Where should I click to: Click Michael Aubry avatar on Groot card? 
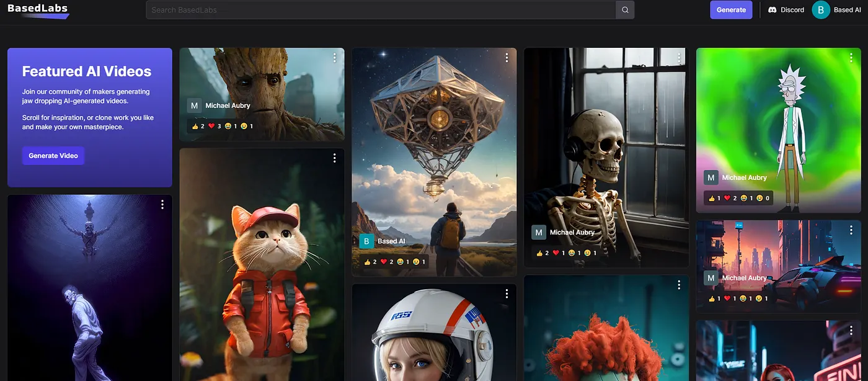click(x=195, y=105)
